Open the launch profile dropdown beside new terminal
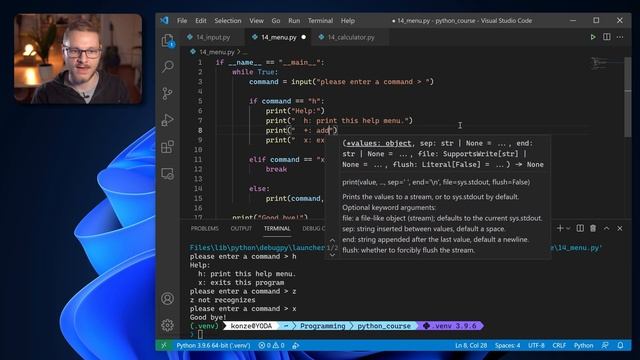The height and width of the screenshot is (360, 640). [568, 229]
